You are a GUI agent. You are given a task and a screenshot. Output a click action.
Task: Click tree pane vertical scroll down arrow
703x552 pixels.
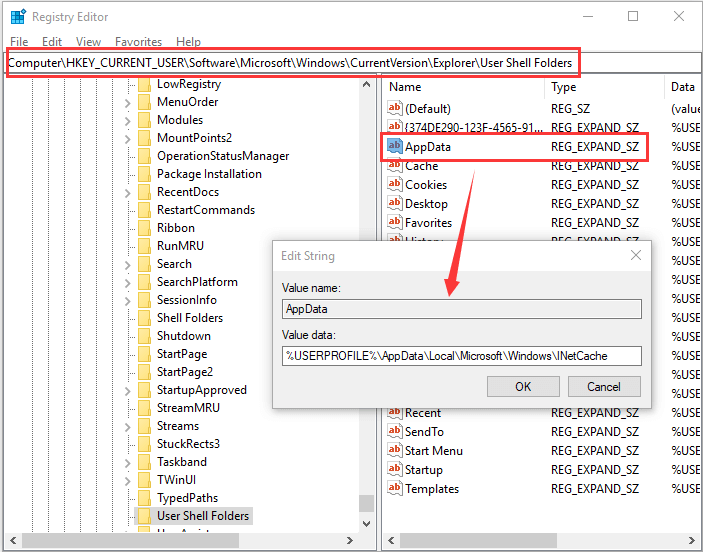(366, 524)
